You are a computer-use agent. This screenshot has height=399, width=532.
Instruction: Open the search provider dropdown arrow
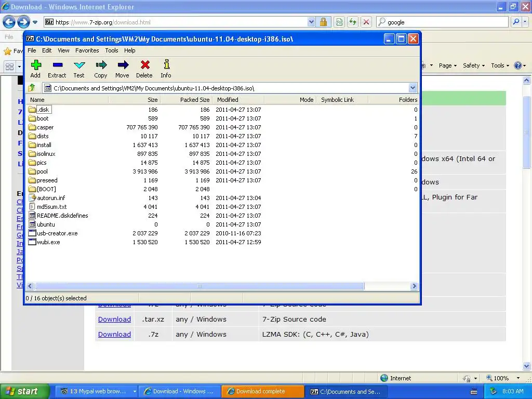click(525, 22)
